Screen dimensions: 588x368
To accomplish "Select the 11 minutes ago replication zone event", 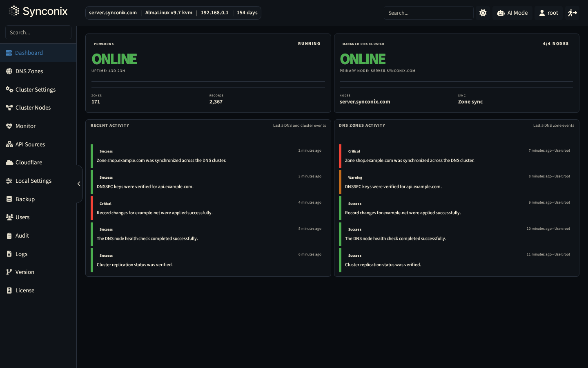I will [x=457, y=260].
